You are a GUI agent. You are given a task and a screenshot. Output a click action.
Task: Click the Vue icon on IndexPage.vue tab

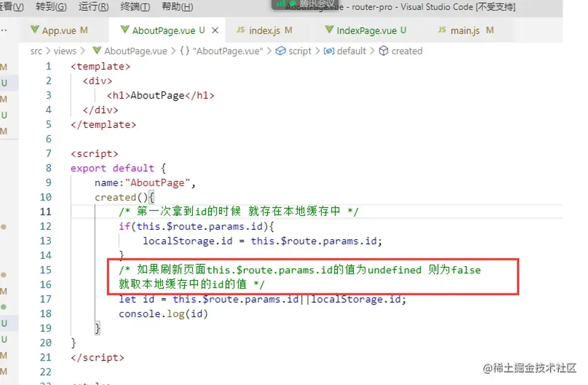pyautogui.click(x=329, y=29)
